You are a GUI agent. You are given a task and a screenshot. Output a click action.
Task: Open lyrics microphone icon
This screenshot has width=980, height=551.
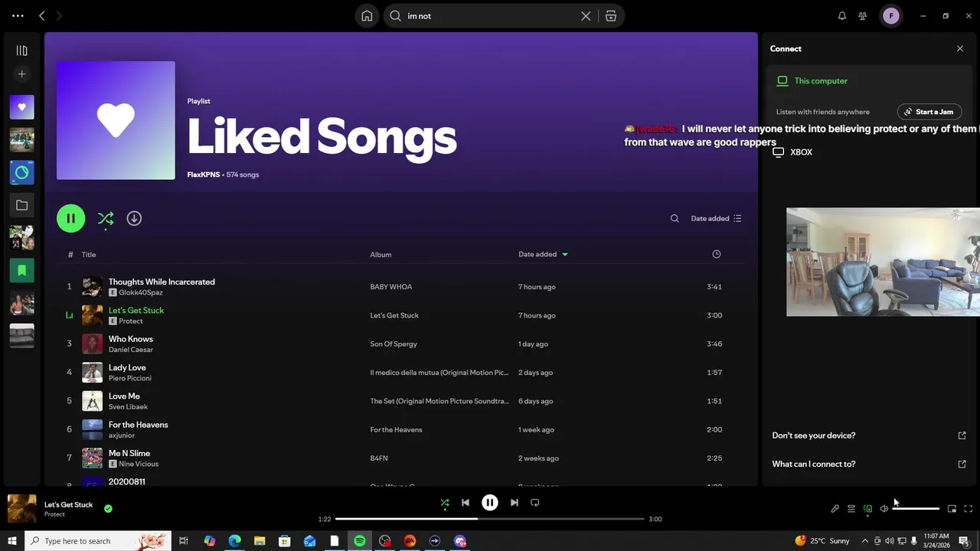835,509
